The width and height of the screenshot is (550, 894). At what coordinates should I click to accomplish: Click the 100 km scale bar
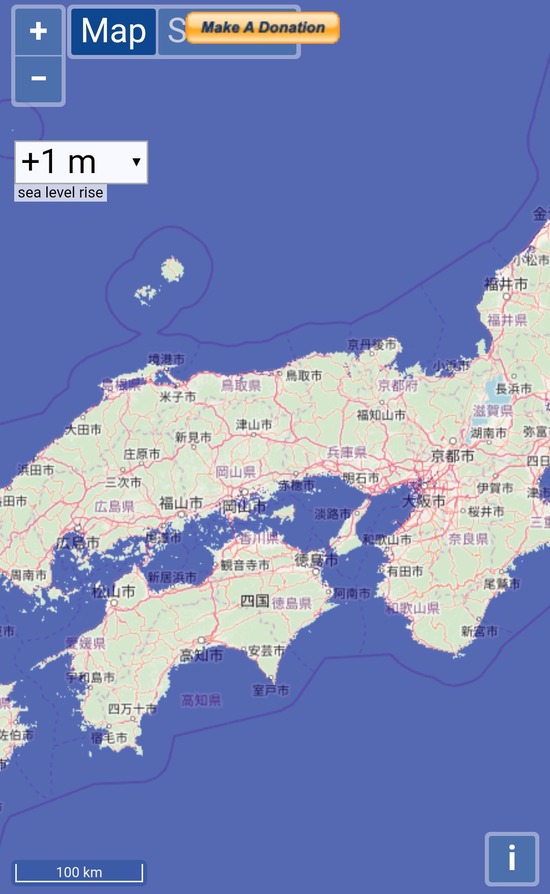click(79, 872)
